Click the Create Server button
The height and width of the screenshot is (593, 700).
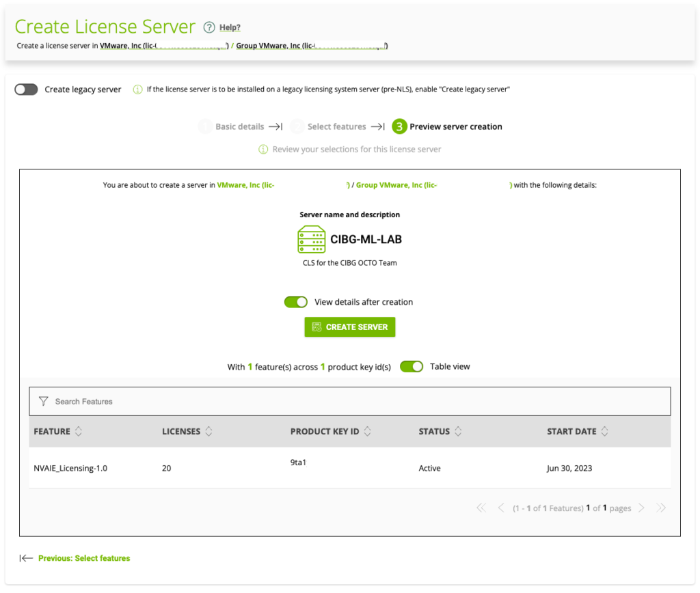(349, 327)
